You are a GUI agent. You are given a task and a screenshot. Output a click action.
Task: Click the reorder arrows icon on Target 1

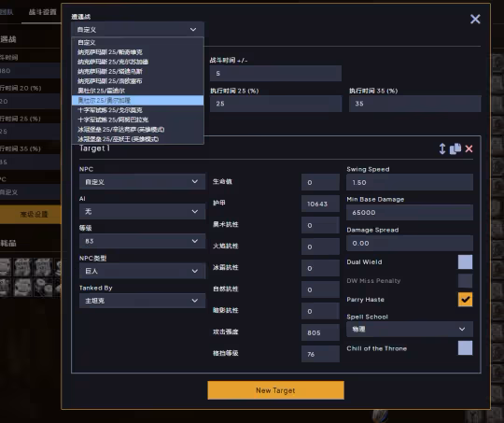(x=442, y=148)
